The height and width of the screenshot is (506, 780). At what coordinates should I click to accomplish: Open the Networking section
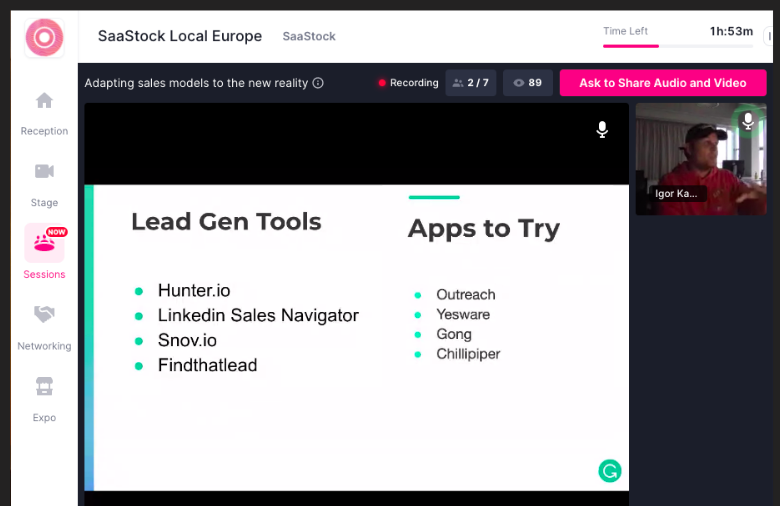pyautogui.click(x=44, y=328)
